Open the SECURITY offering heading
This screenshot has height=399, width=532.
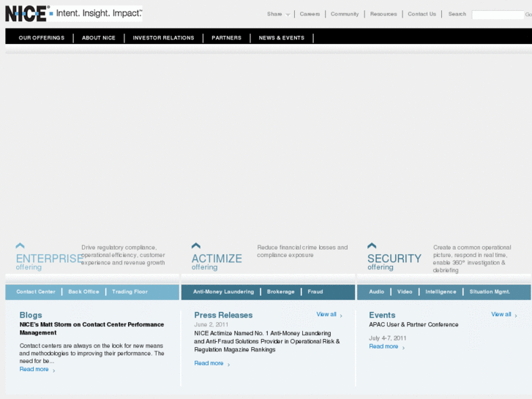[x=394, y=261]
